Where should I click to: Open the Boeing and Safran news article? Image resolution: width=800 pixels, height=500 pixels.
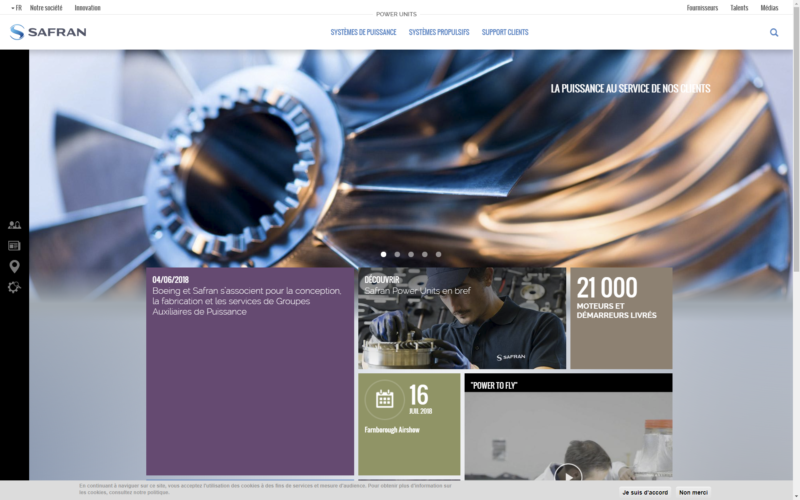click(x=250, y=298)
